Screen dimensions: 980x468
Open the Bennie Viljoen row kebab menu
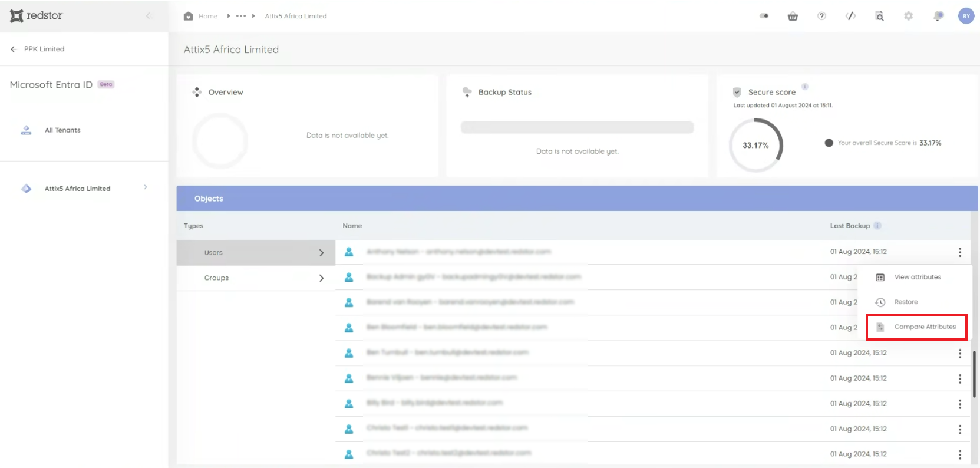[960, 379]
